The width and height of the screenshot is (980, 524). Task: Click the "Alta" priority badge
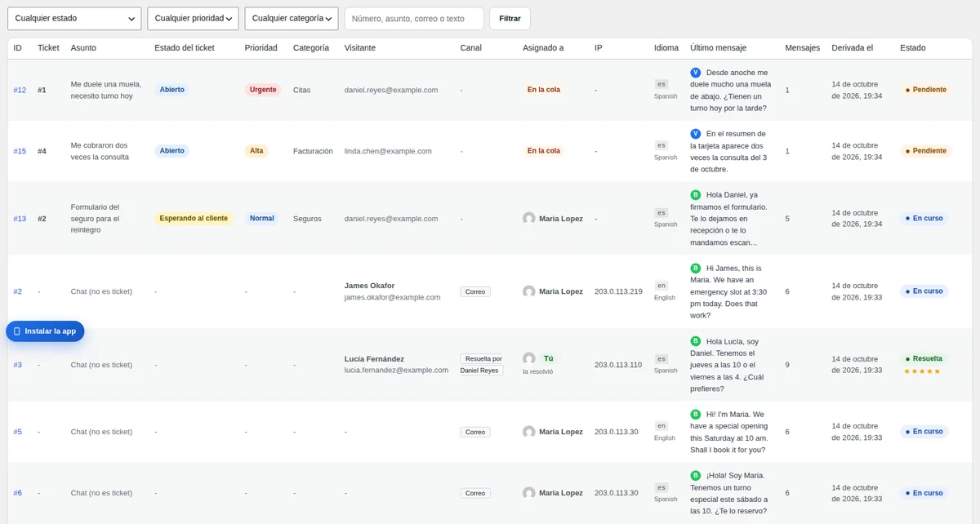256,151
